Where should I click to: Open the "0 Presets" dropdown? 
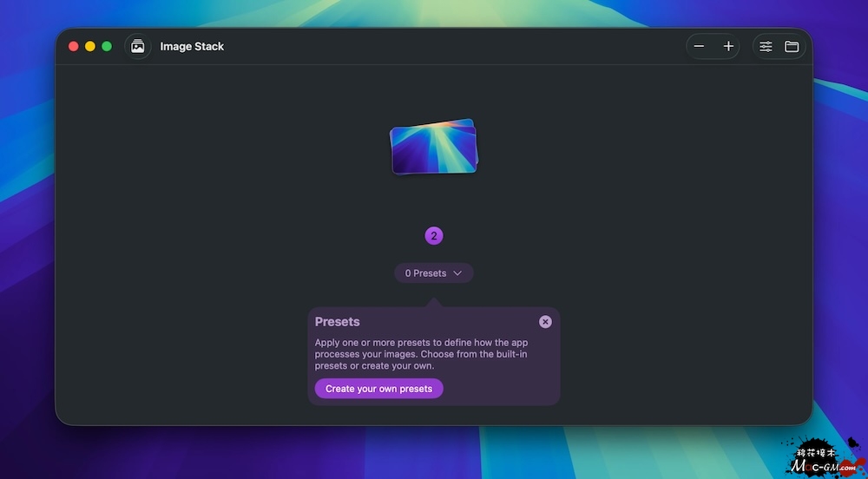coord(426,273)
